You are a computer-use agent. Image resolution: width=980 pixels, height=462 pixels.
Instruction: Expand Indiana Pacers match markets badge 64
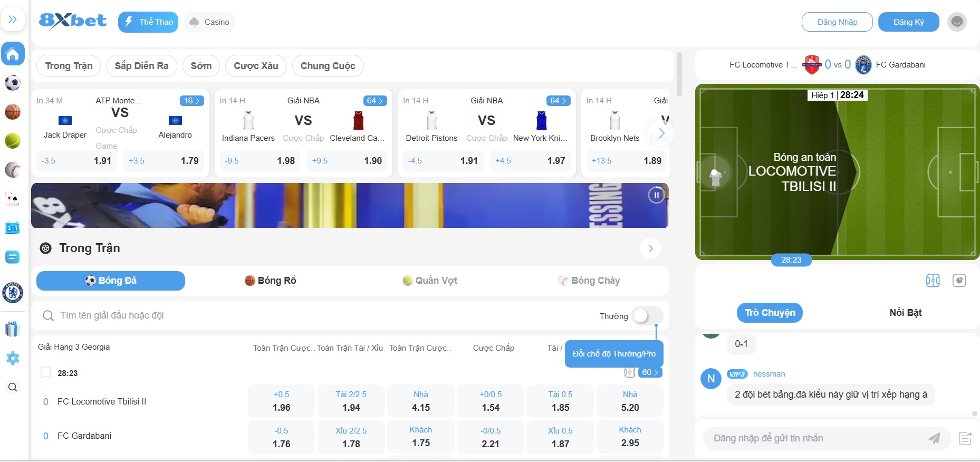coord(375,101)
